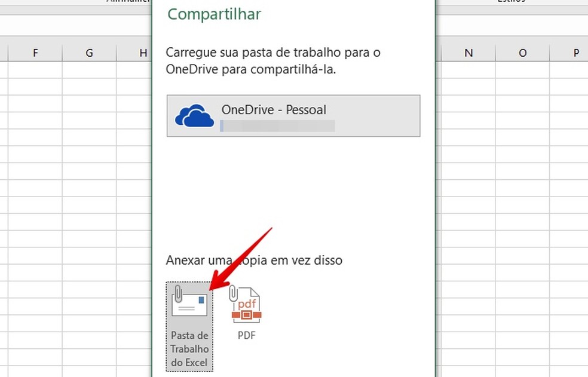This screenshot has width=588, height=377.
Task: Click the paperclip on the Excel workbook icon
Action: point(178,294)
